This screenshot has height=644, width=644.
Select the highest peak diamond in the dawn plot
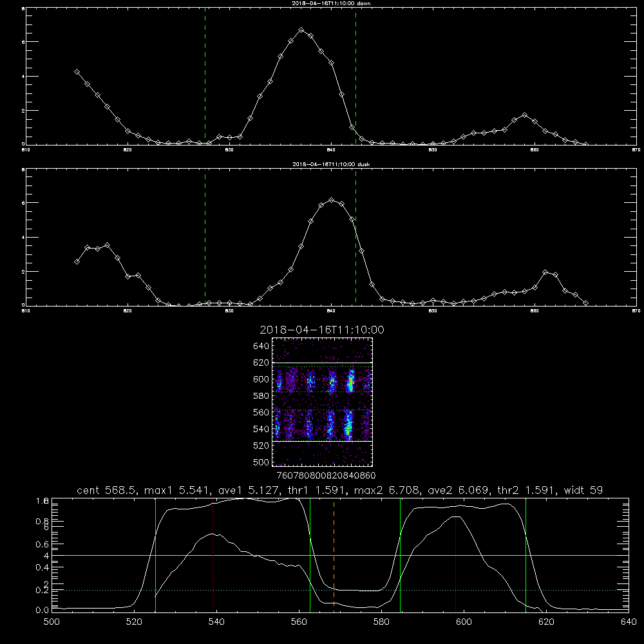301,30
